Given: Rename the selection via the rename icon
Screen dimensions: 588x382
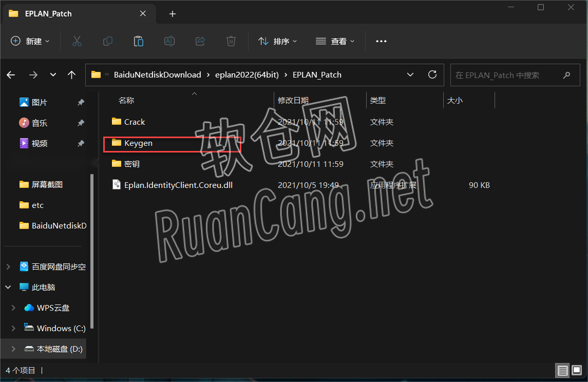Looking at the screenshot, I should (x=169, y=41).
